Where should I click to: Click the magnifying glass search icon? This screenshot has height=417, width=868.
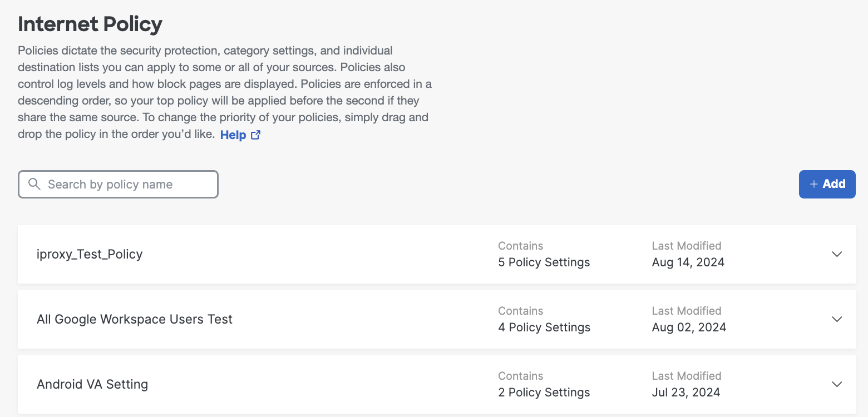34,185
